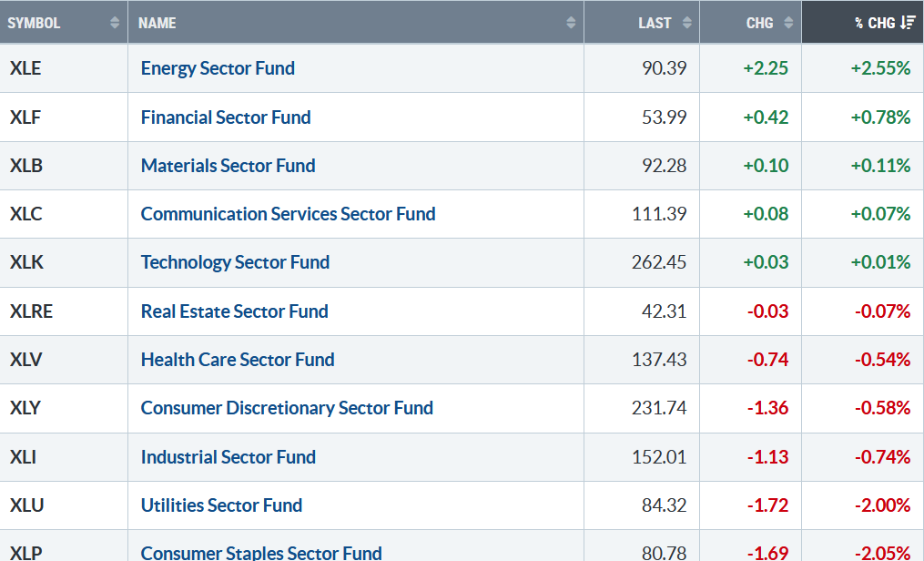
Task: Open the Energy Sector Fund link
Action: (x=218, y=68)
